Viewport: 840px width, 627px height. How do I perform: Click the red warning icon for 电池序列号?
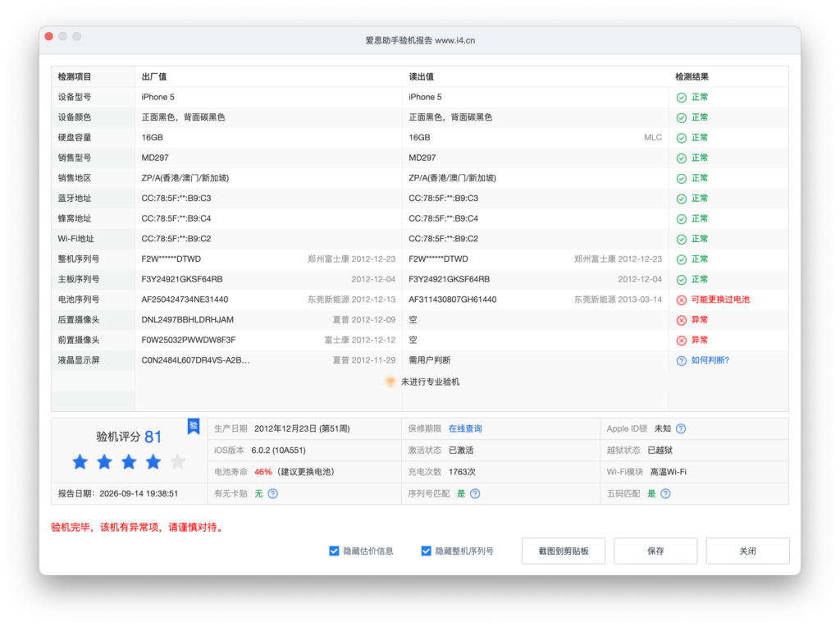[682, 300]
